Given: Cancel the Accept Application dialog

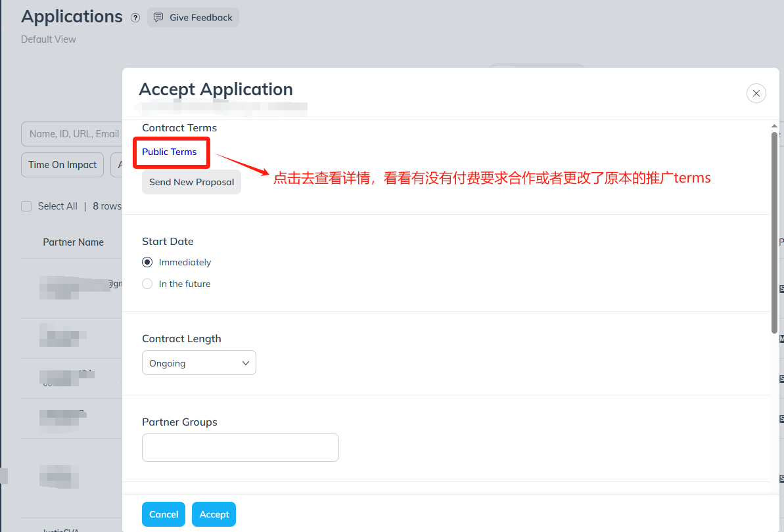Looking at the screenshot, I should (163, 514).
